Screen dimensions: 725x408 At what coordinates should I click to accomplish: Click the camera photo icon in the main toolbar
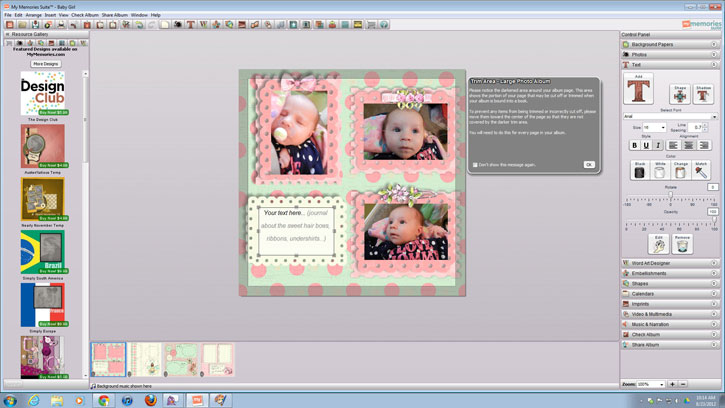[178, 25]
